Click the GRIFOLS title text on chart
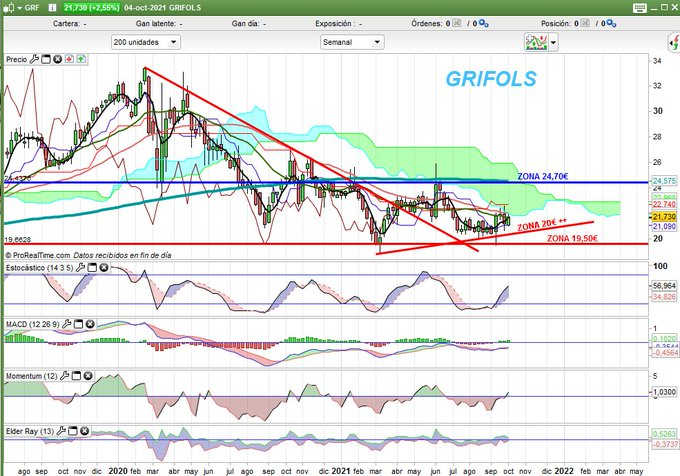The height and width of the screenshot is (476, 680). (491, 79)
